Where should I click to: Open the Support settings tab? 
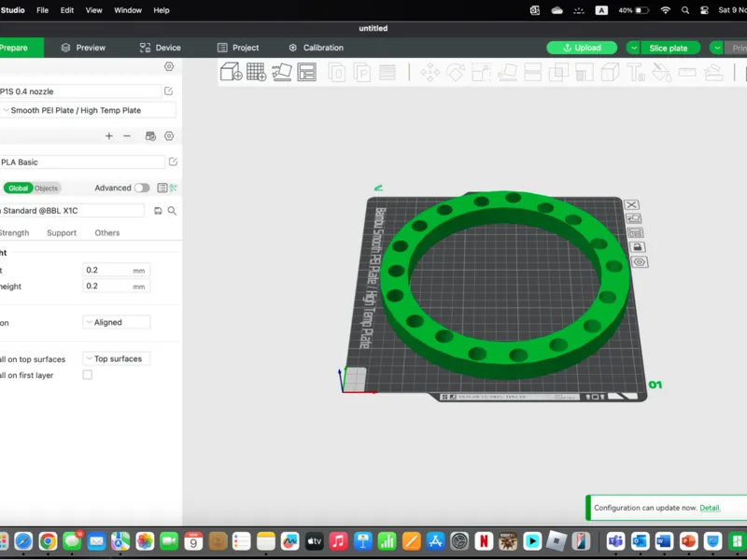point(62,232)
